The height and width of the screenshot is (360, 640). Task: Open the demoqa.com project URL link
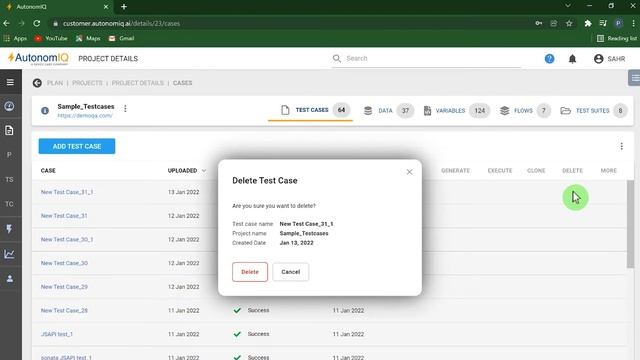85,116
